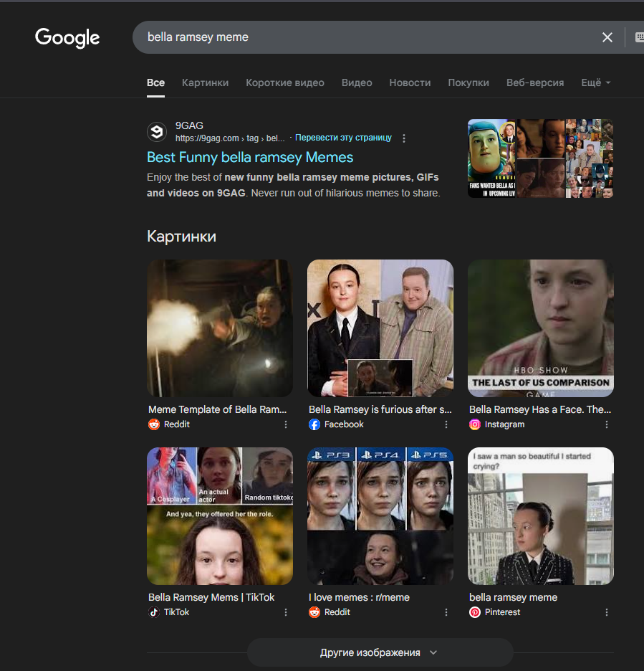Click the Картинки section heading

point(181,237)
